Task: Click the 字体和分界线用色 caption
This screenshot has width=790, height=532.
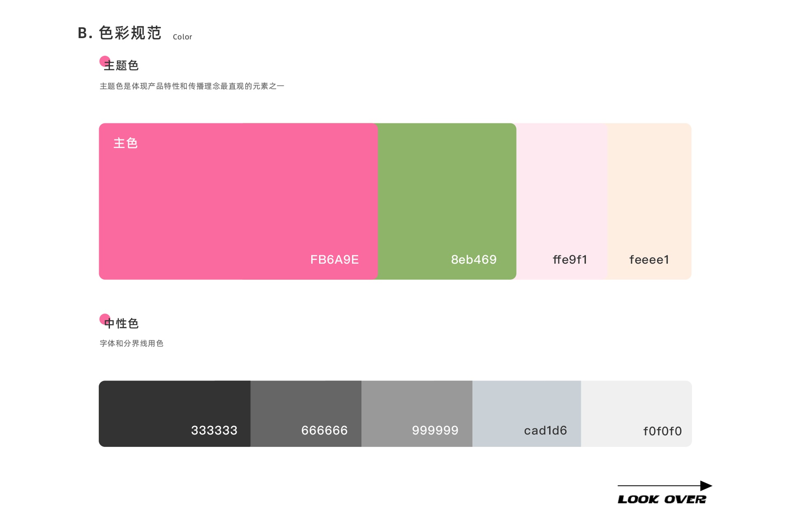Action: (x=132, y=344)
